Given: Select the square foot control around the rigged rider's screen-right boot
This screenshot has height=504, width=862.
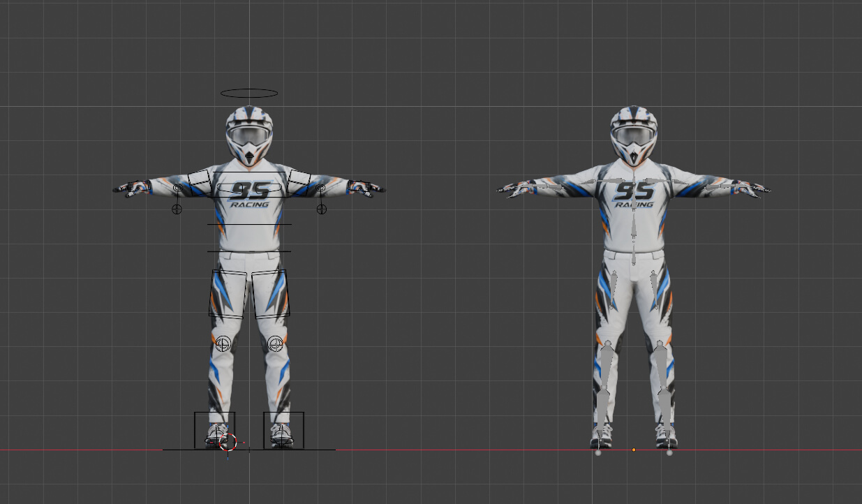Looking at the screenshot, I should coord(283,430).
